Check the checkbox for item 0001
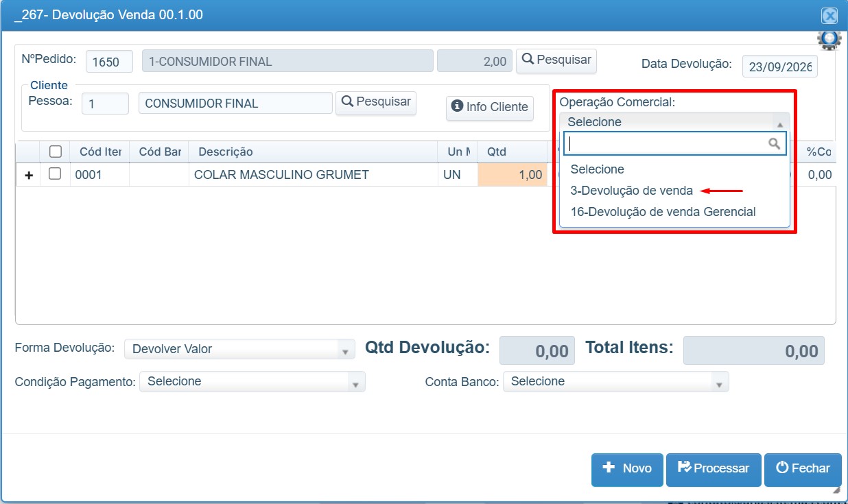 click(56, 173)
